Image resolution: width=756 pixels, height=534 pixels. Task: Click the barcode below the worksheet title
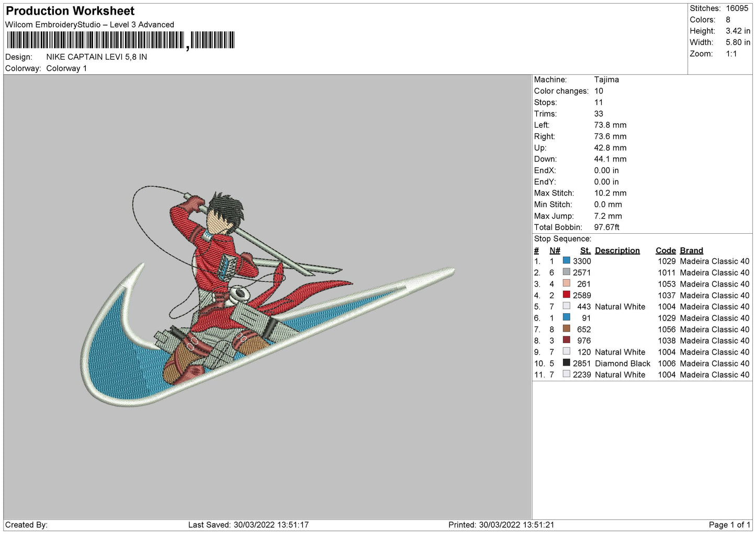(x=120, y=40)
